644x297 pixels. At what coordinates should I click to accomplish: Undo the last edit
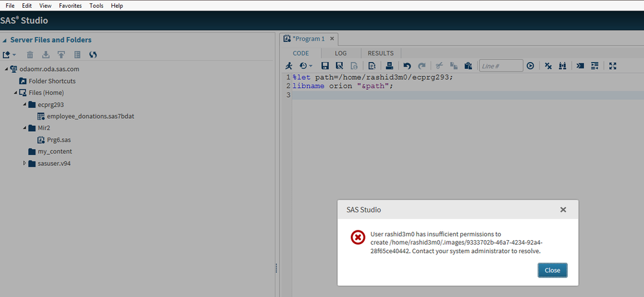(x=407, y=65)
